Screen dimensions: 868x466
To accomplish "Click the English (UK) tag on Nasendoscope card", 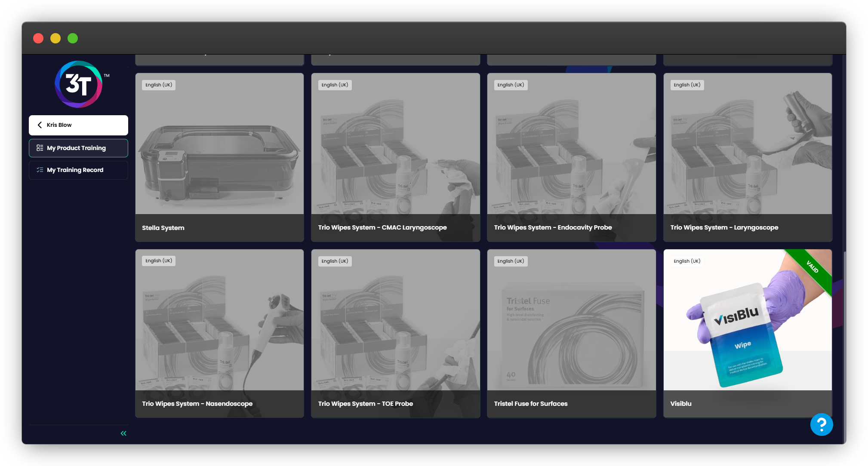I will click(x=159, y=261).
